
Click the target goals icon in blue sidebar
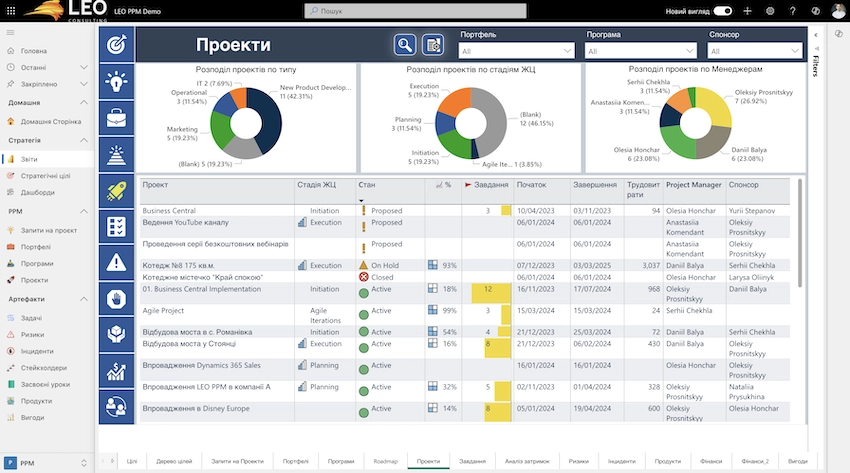click(x=117, y=44)
